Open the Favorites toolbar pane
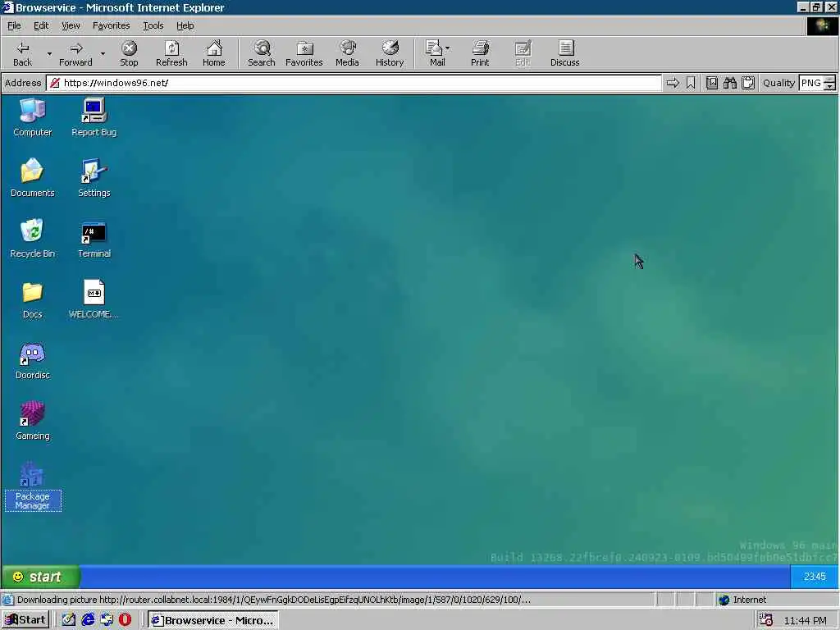Viewport: 840px width, 630px height. [304, 53]
